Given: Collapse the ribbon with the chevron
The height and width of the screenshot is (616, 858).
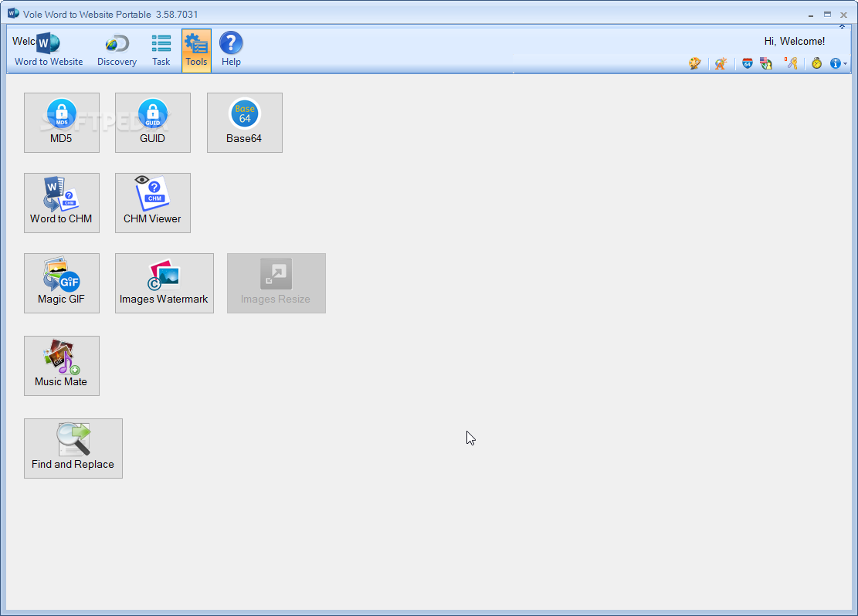Looking at the screenshot, I should pos(842,26).
